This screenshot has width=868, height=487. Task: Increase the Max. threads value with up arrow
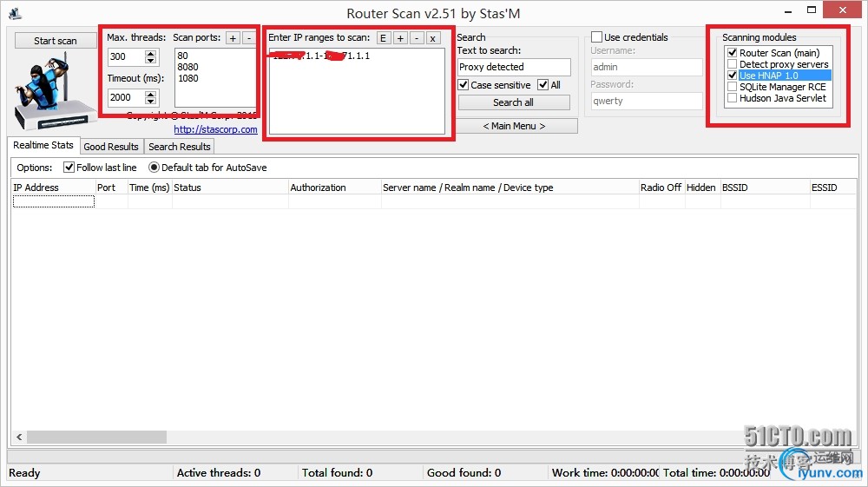(x=150, y=53)
